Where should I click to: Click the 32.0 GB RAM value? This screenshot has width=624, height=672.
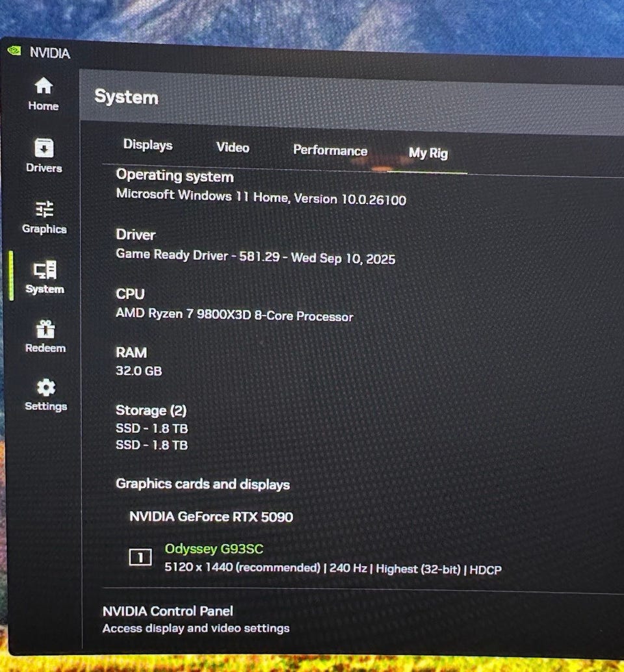(x=139, y=370)
